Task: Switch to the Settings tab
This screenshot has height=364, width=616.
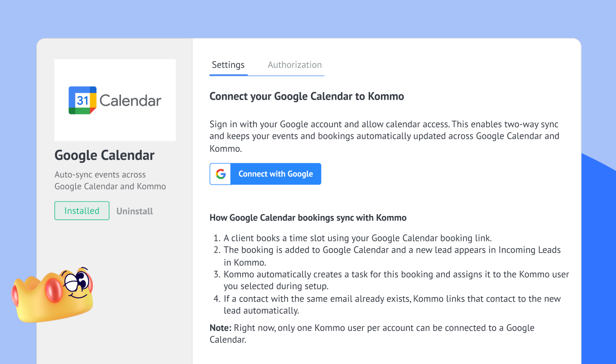Action: 228,65
